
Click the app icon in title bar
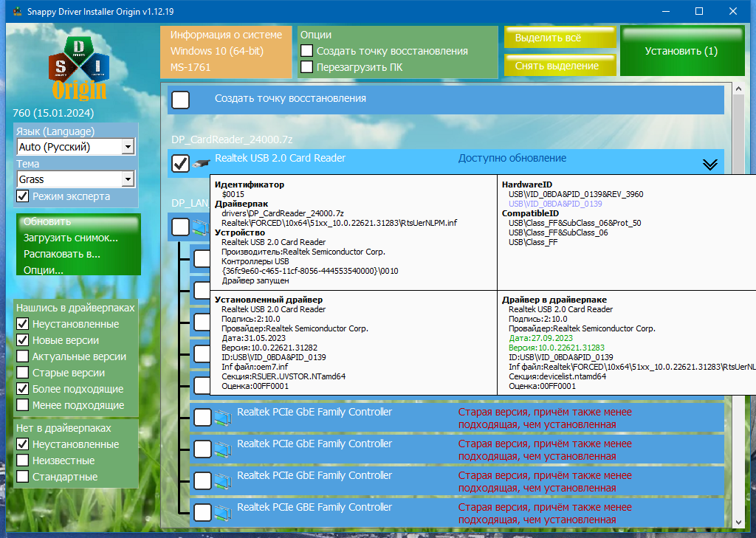click(x=17, y=11)
